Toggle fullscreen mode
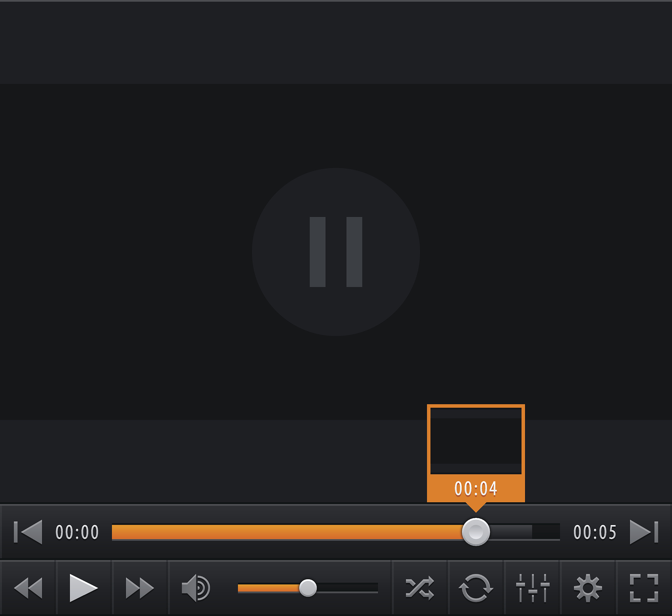Viewport: 672px width, 616px height. point(644,588)
